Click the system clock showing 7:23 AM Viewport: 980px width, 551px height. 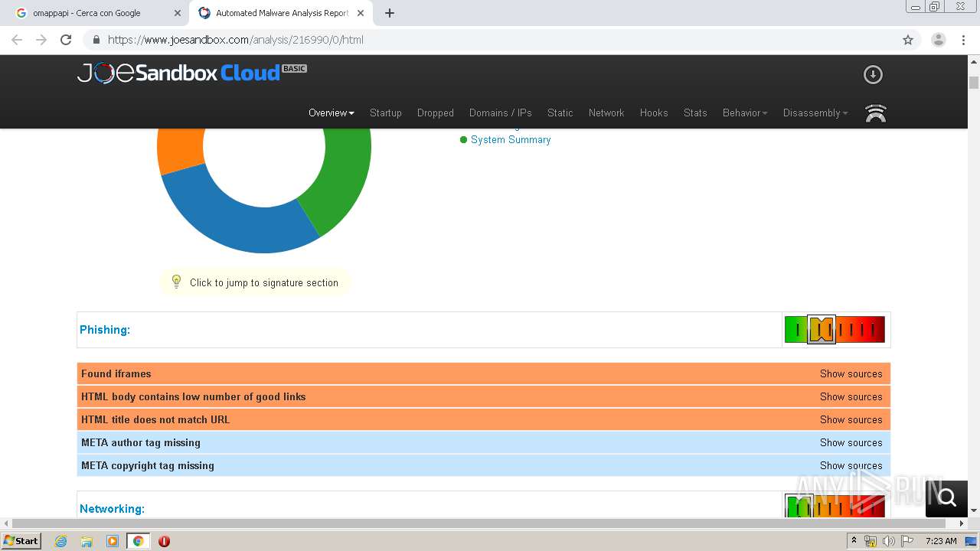(941, 541)
